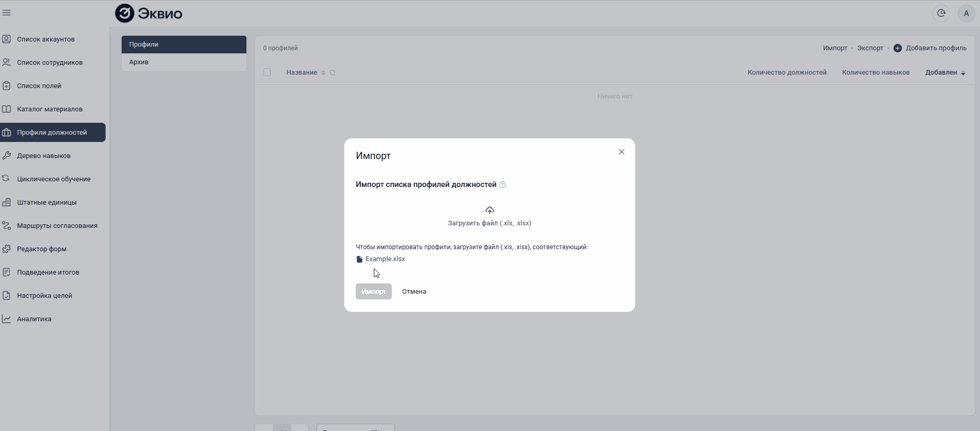Click the disabled Импорт button in dialog
Viewport: 980px width, 431px height.
pyautogui.click(x=374, y=292)
